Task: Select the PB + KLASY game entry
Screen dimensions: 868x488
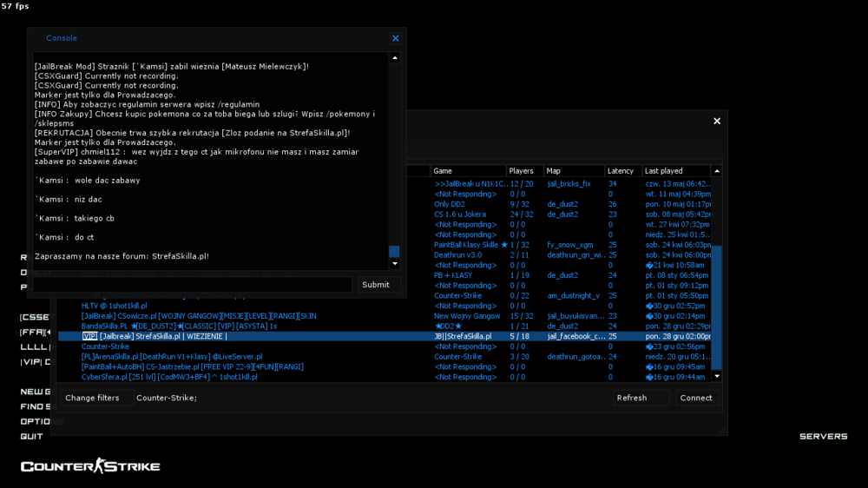Action: pyautogui.click(x=453, y=275)
